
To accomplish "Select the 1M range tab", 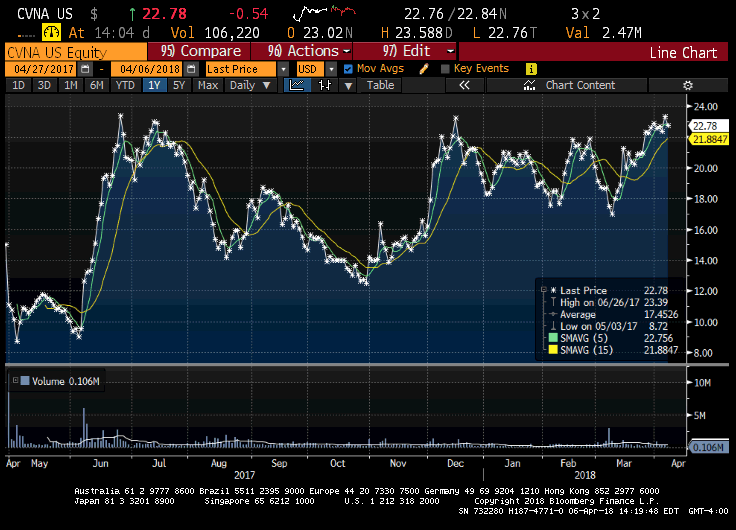I will (x=70, y=85).
